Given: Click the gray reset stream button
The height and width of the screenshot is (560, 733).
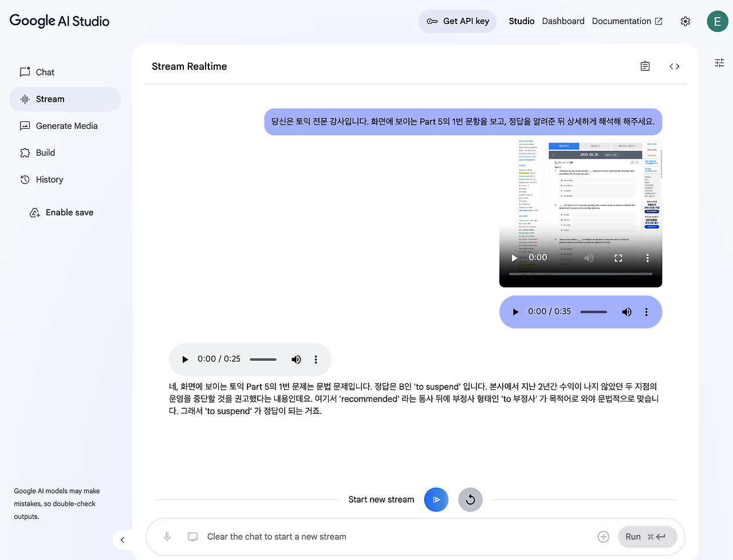Looking at the screenshot, I should point(471,500).
